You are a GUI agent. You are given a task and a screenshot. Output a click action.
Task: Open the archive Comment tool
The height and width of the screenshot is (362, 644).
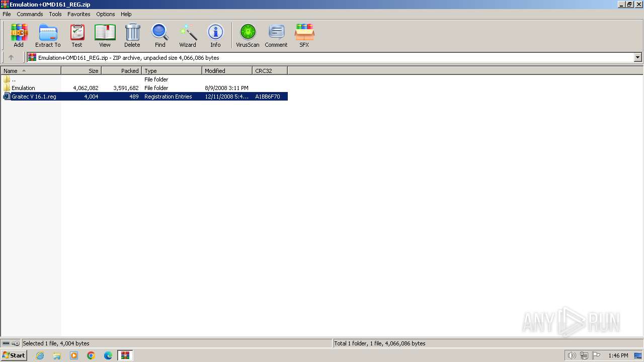(276, 36)
